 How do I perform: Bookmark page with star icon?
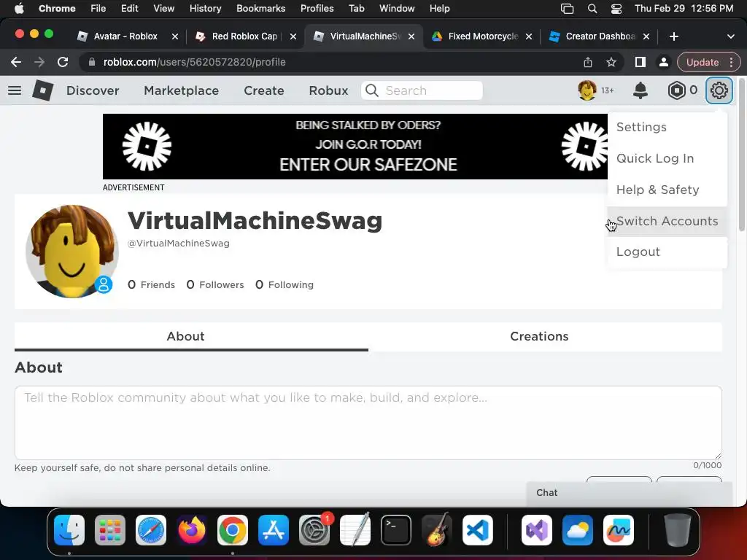[611, 62]
